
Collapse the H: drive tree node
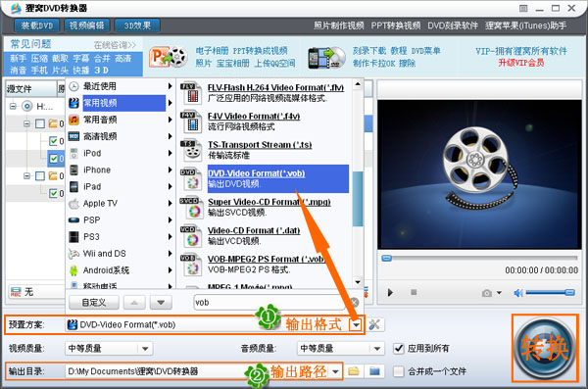[x=13, y=106]
